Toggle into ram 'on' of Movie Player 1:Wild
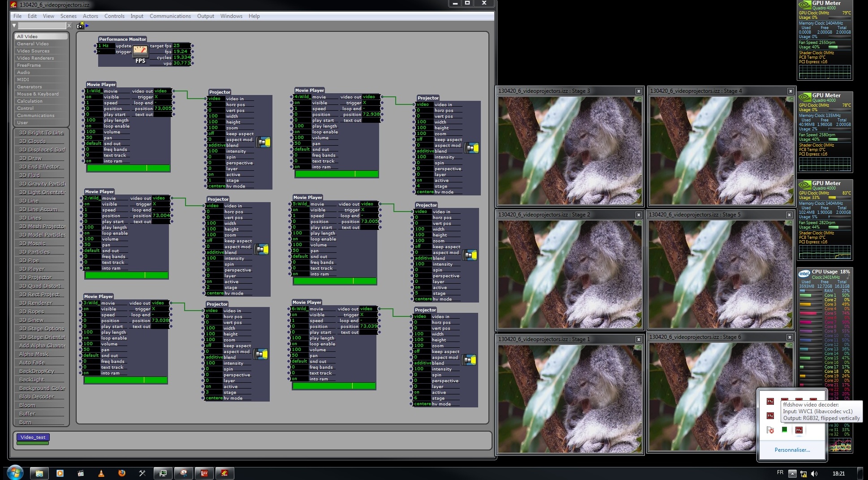The image size is (868, 480). click(94, 161)
